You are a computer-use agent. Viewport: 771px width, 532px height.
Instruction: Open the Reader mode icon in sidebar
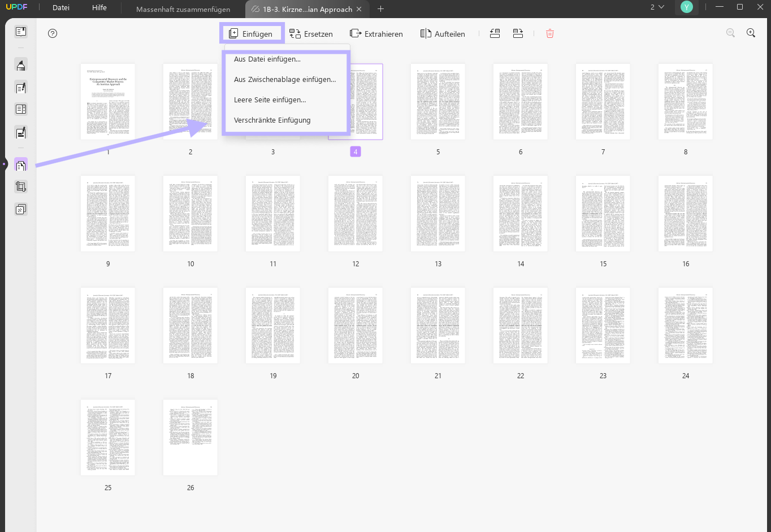[x=21, y=32]
